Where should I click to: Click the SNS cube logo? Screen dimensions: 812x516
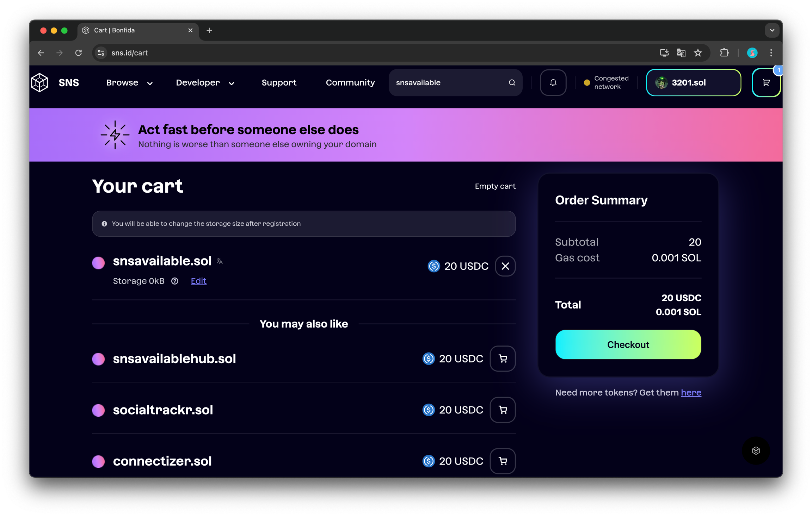tap(39, 82)
